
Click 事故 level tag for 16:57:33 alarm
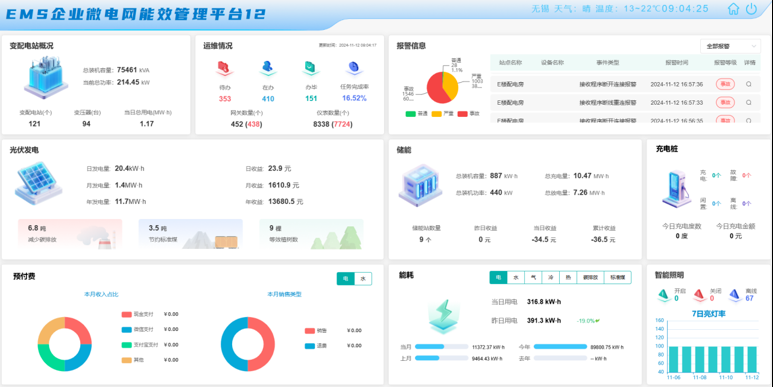[x=725, y=103]
